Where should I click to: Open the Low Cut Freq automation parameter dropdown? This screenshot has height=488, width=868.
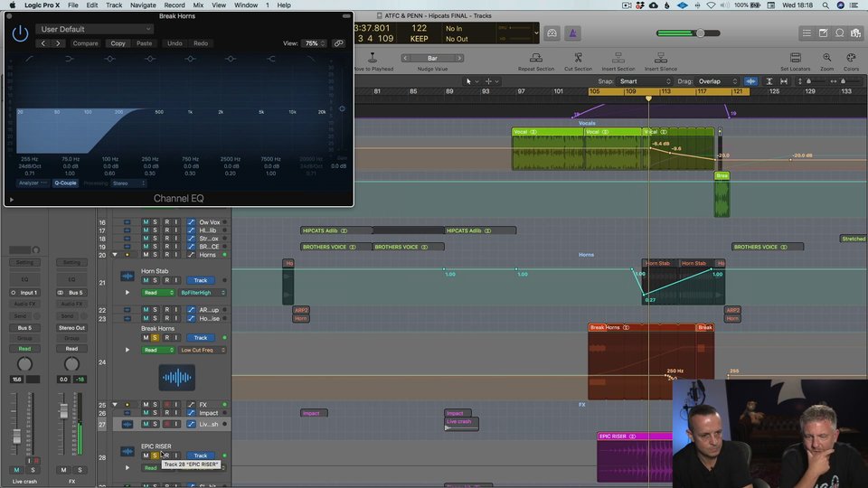[x=203, y=351]
